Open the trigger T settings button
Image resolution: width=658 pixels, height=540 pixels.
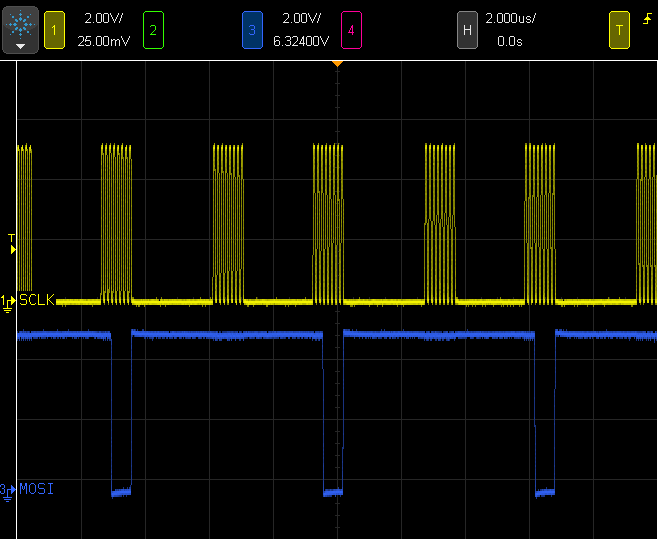tap(619, 30)
